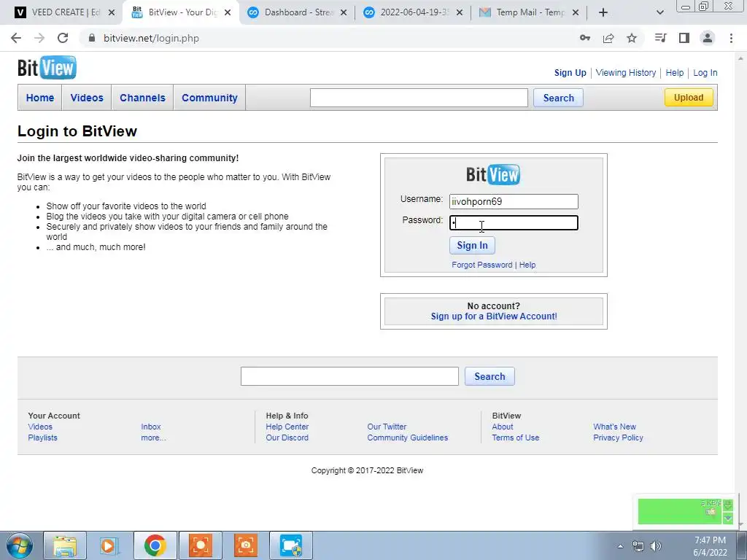Click the Log In link in header
Image resolution: width=747 pixels, height=560 pixels.
[705, 73]
